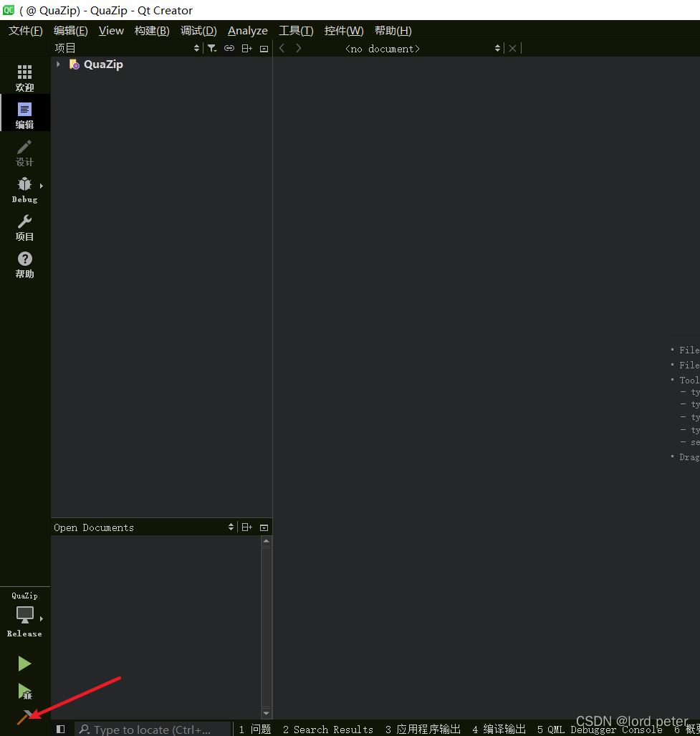This screenshot has height=736, width=700.
Task: Toggle synchronize with editor link icon
Action: pyautogui.click(x=229, y=48)
